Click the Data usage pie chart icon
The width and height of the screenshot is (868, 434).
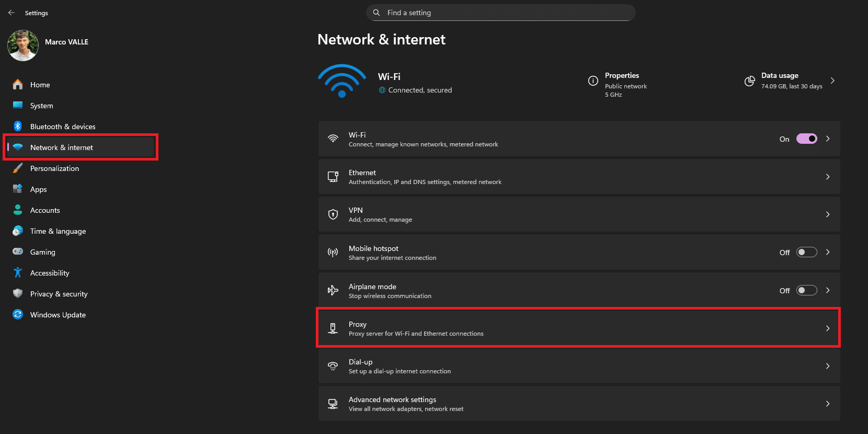click(749, 81)
